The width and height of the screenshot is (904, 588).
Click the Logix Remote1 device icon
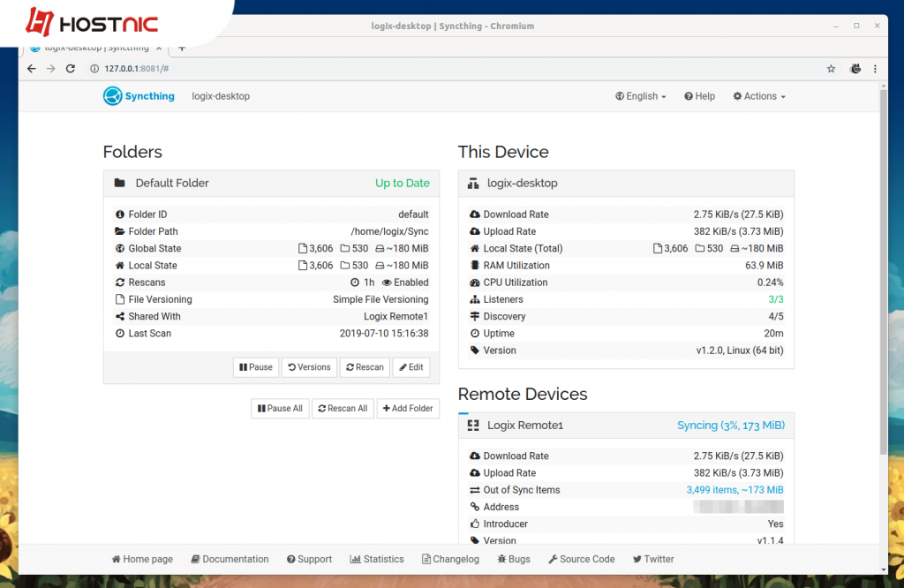473,426
